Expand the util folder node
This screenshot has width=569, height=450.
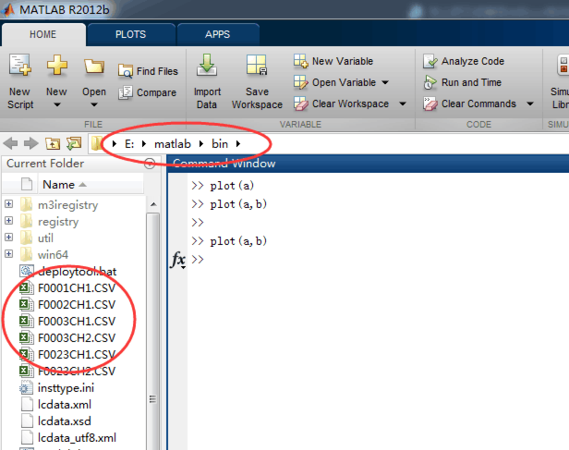click(9, 237)
